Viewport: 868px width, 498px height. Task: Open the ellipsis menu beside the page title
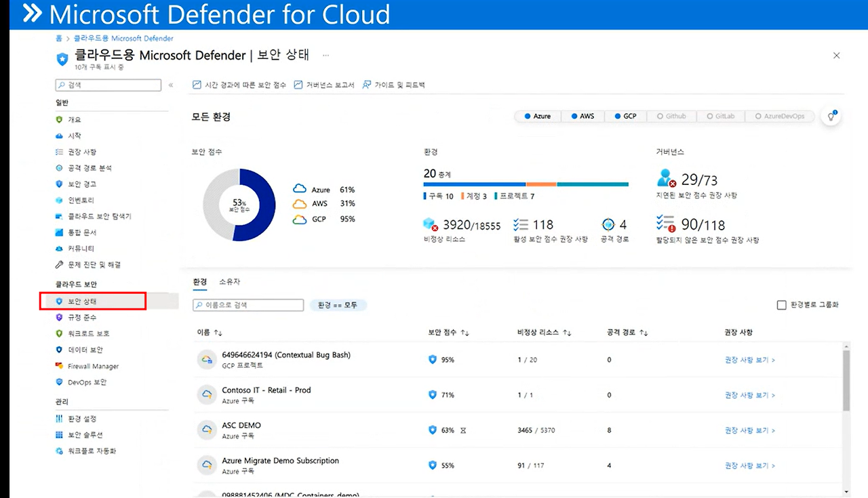click(325, 55)
